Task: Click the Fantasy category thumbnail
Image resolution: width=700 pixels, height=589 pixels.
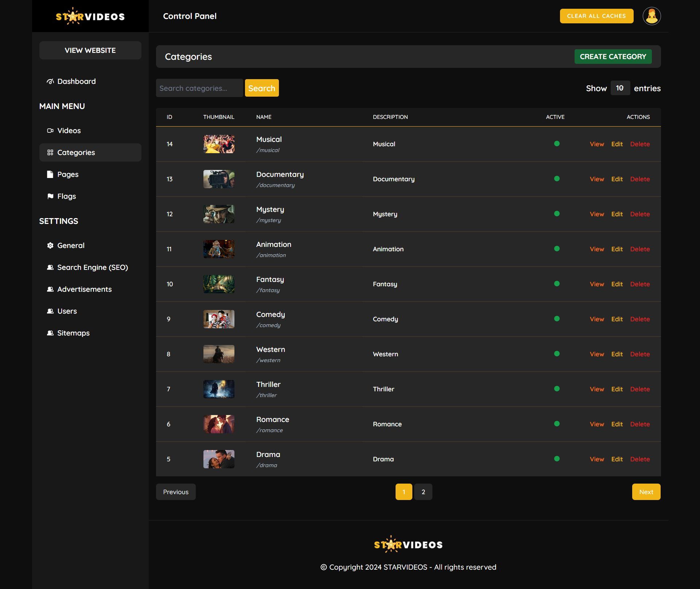Action: tap(219, 284)
